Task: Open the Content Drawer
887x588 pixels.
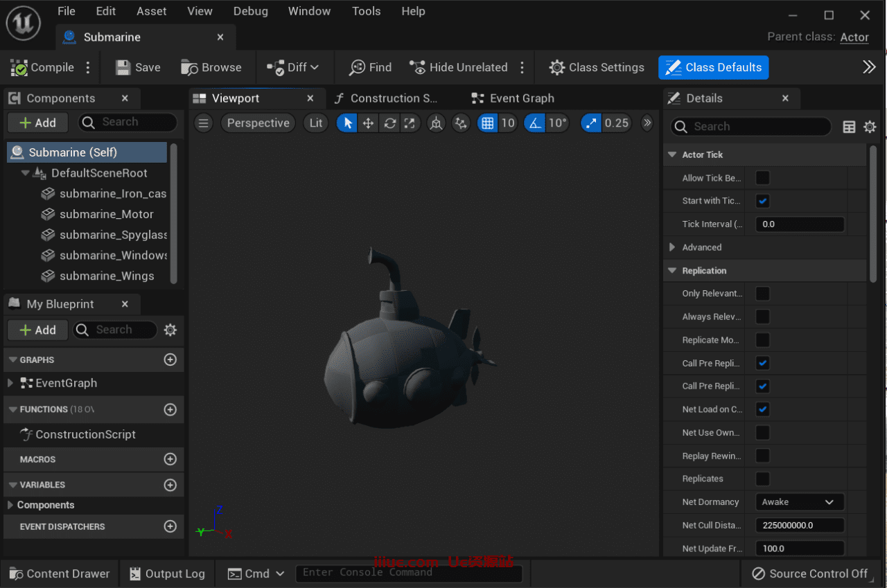Action: coord(60,573)
